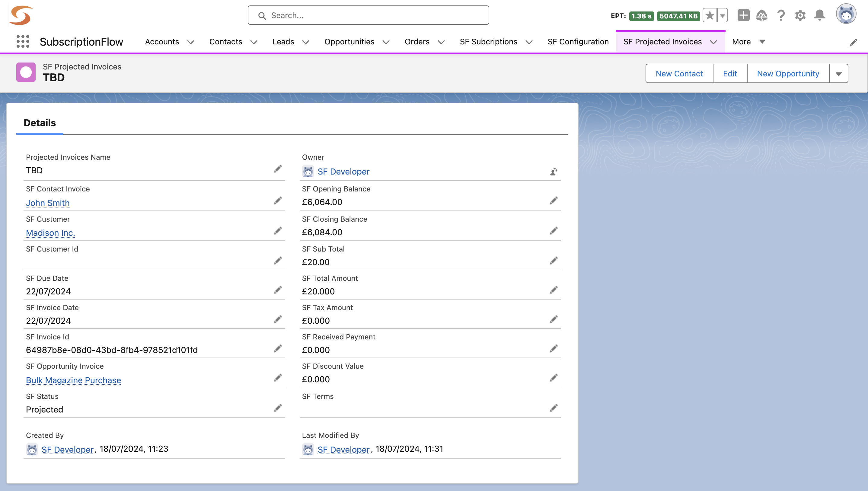This screenshot has height=491, width=868.
Task: Select the Details tab
Action: pos(40,123)
